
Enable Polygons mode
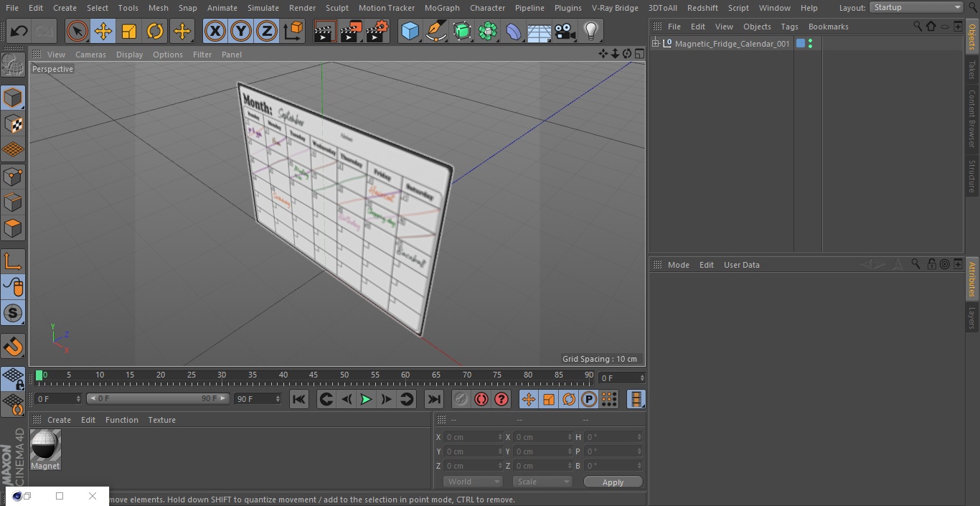[13, 228]
